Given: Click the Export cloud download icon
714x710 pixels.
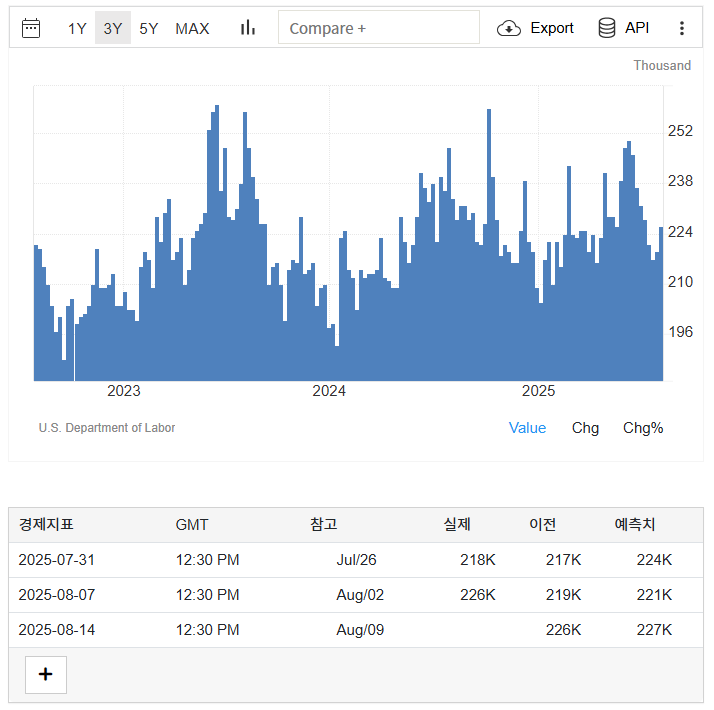Looking at the screenshot, I should pyautogui.click(x=509, y=28).
